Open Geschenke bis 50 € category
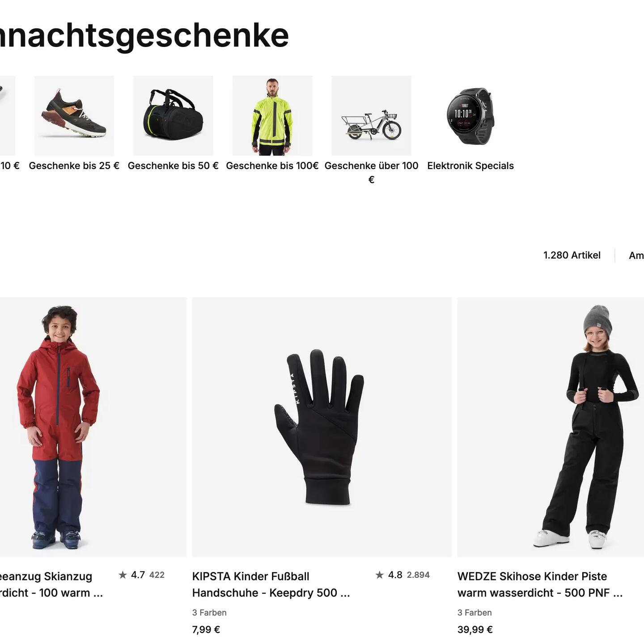This screenshot has height=644, width=644. click(x=173, y=165)
